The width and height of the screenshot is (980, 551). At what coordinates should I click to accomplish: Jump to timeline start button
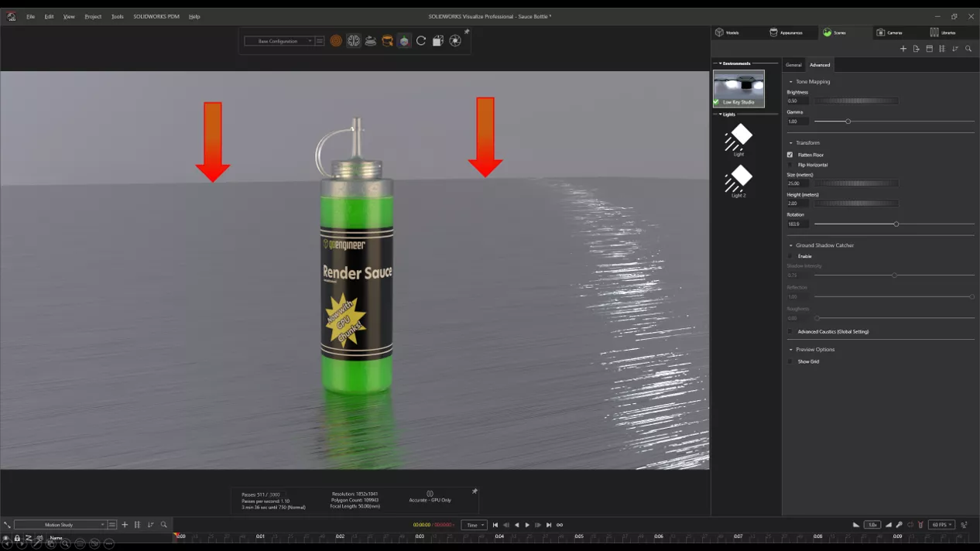(495, 525)
